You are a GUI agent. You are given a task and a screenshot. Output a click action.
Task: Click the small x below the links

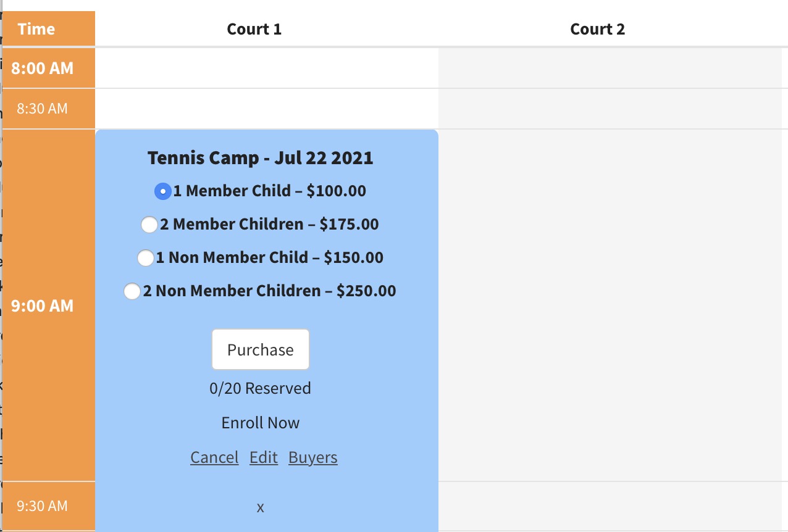pyautogui.click(x=260, y=507)
